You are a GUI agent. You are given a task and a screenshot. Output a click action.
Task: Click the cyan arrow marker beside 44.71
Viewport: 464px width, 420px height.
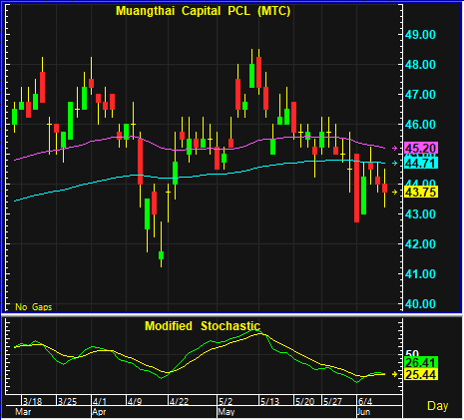[x=395, y=163]
